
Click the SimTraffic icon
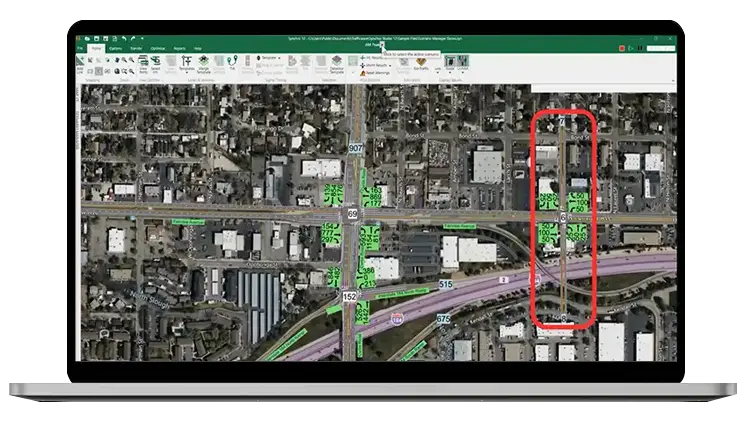(x=421, y=64)
